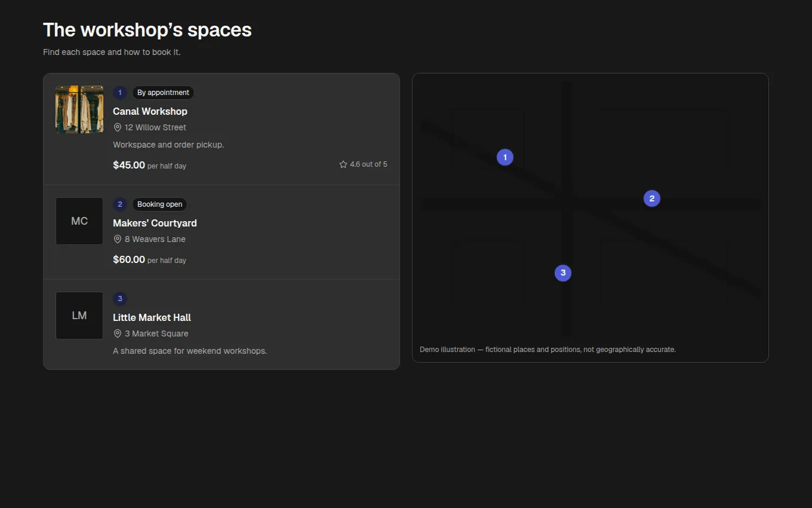
Task: Click number badge 2 in Makers' Courtyard card
Action: tap(120, 204)
